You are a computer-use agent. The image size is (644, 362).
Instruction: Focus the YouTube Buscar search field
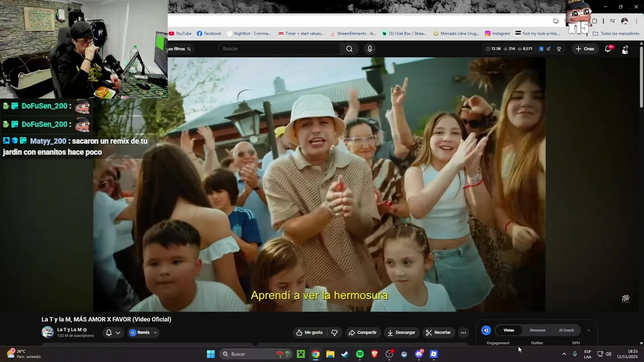coord(279,49)
